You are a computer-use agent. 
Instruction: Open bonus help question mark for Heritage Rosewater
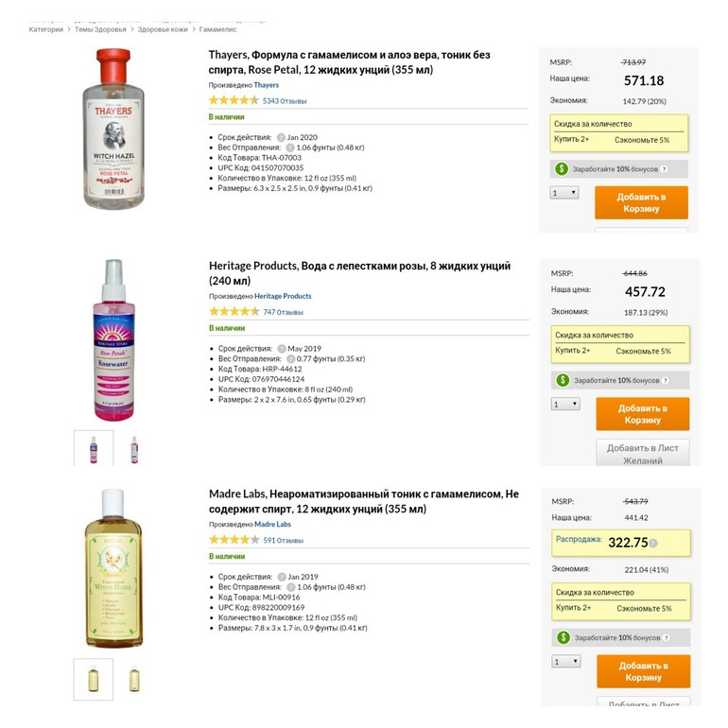pos(665,380)
